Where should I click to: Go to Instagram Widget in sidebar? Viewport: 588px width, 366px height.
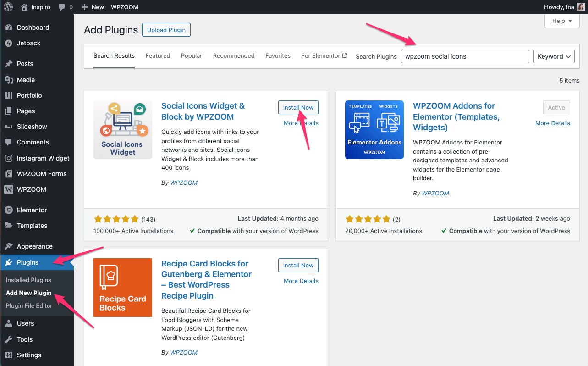[x=43, y=158]
